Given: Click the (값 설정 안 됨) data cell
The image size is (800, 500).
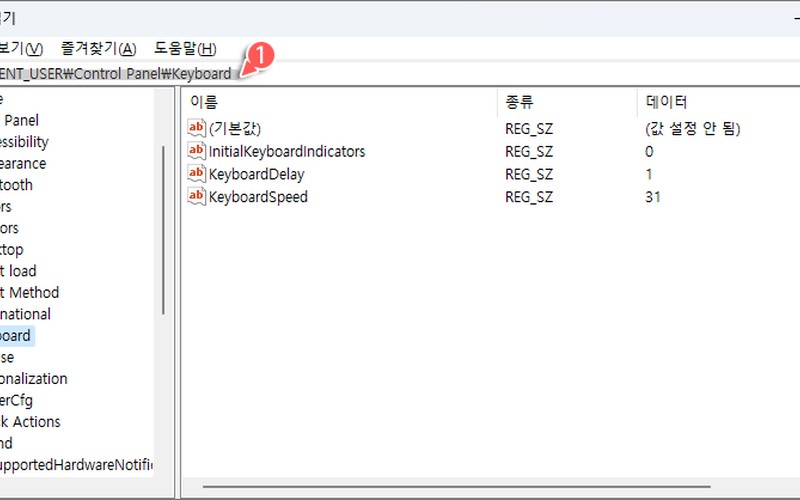Looking at the screenshot, I should click(x=692, y=129).
